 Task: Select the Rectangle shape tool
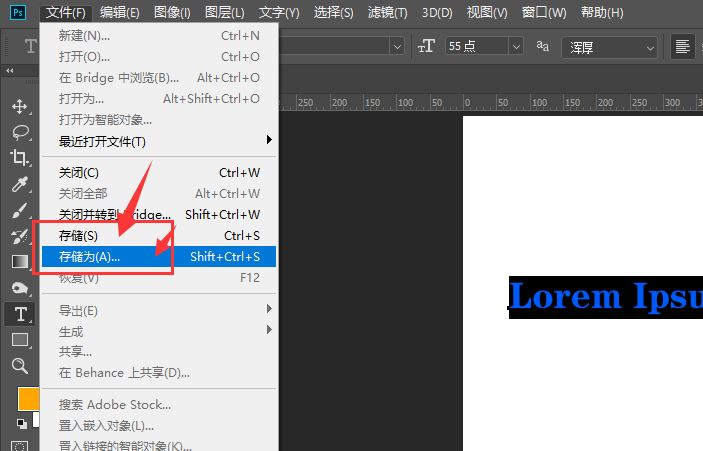(19, 340)
